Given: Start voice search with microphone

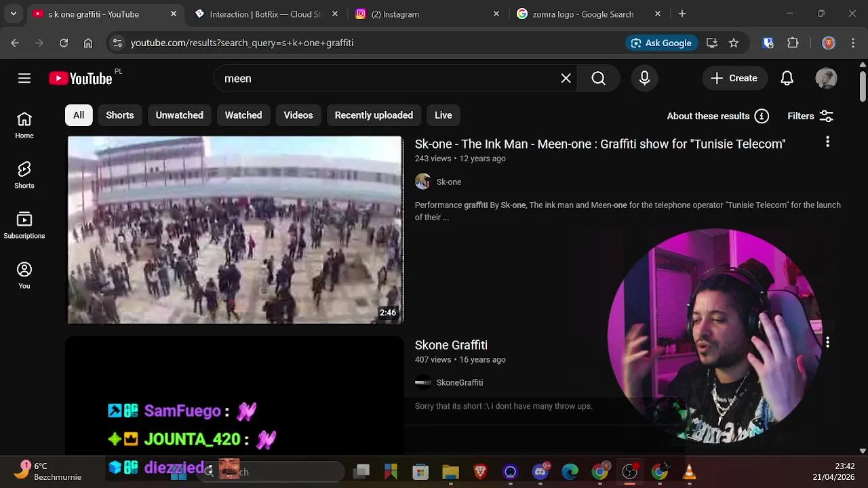Looking at the screenshot, I should [645, 79].
